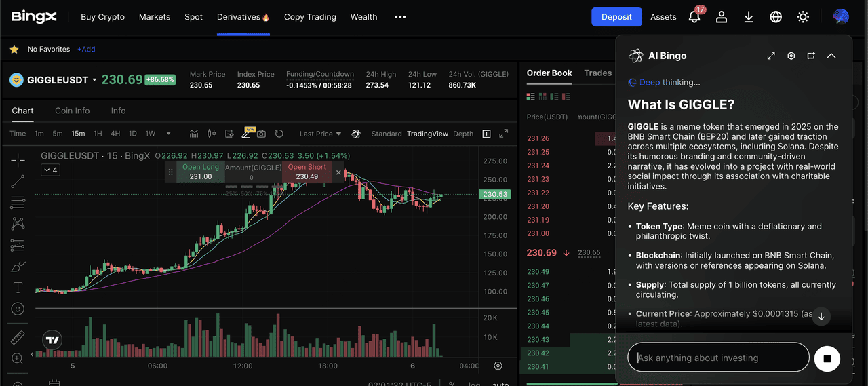Select 15m timeframe
This screenshot has height=386, width=868.
point(78,134)
